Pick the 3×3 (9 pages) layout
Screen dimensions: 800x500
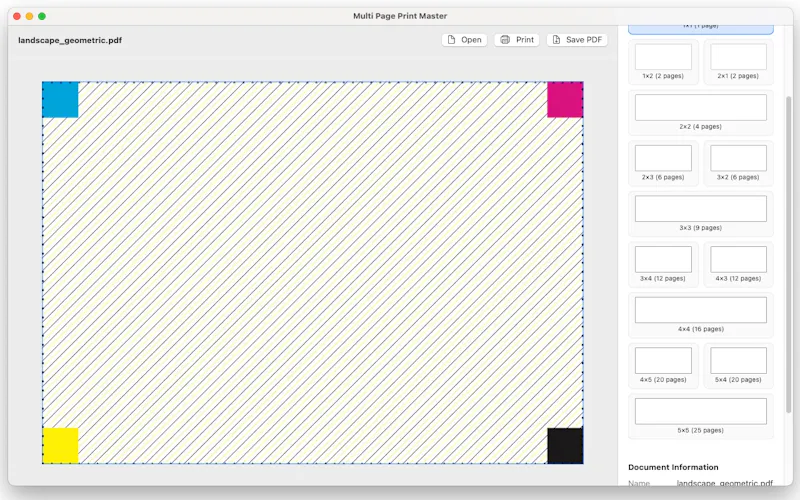point(701,214)
